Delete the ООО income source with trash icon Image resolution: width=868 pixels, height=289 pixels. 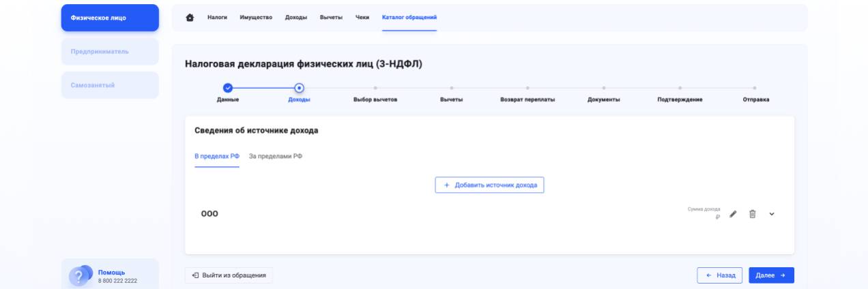[752, 214]
